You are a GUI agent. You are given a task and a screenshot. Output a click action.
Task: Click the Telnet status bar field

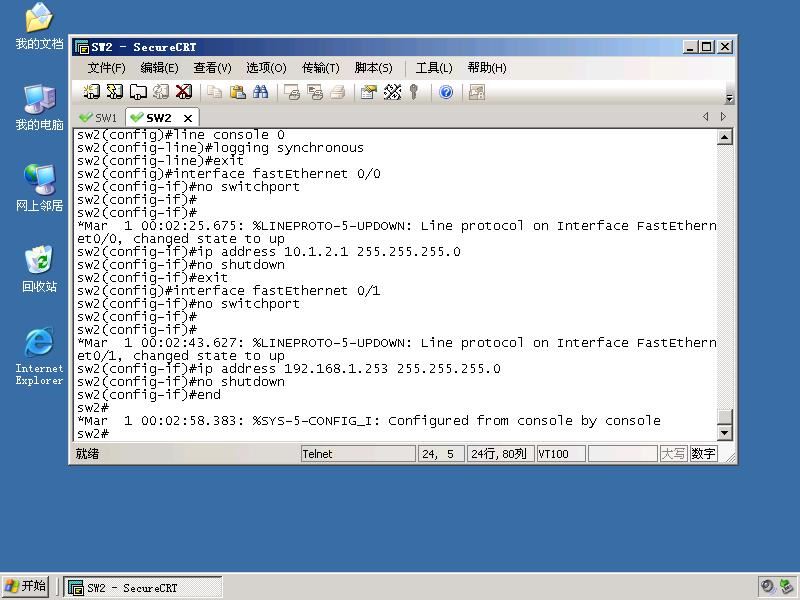click(x=358, y=454)
